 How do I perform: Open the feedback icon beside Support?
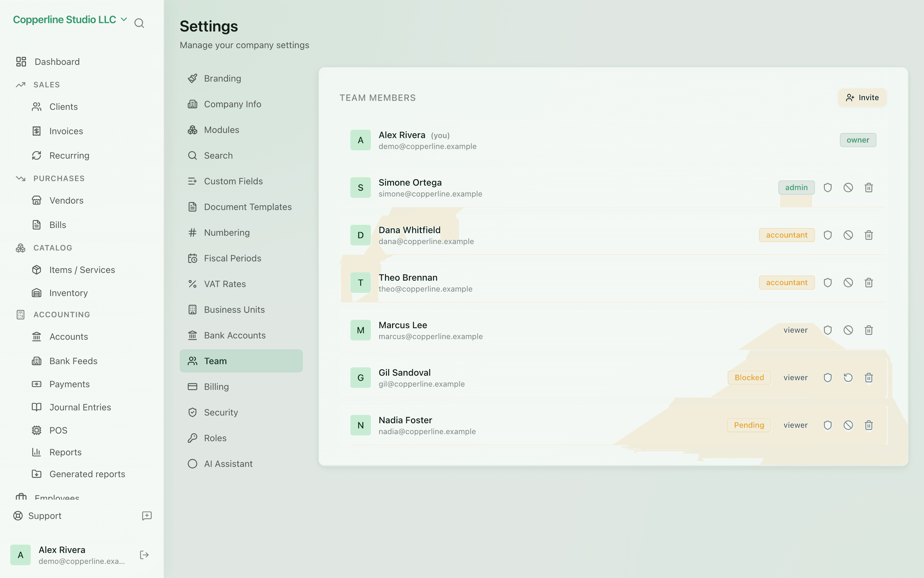[147, 516]
